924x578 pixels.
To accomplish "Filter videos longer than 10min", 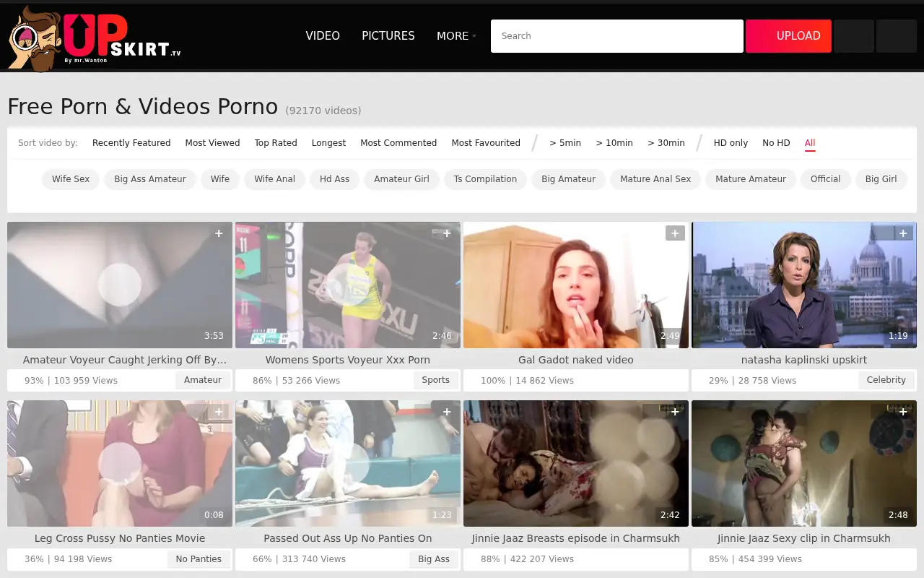I will [x=614, y=143].
